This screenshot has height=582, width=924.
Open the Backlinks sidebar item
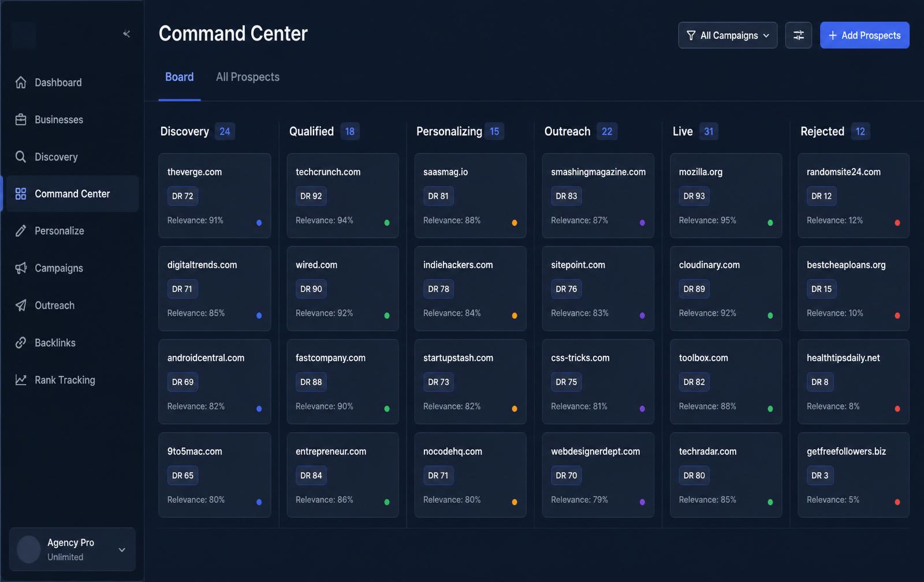pos(72,342)
